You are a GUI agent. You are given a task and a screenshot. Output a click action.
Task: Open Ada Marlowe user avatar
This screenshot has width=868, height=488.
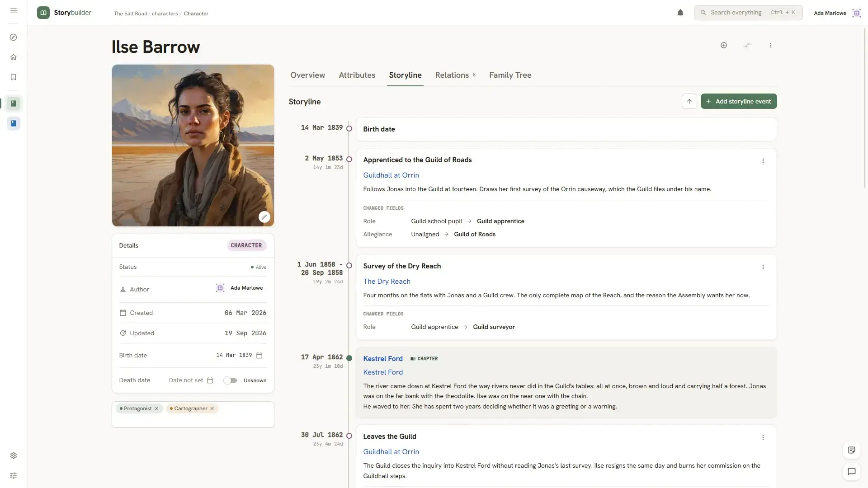(x=856, y=13)
